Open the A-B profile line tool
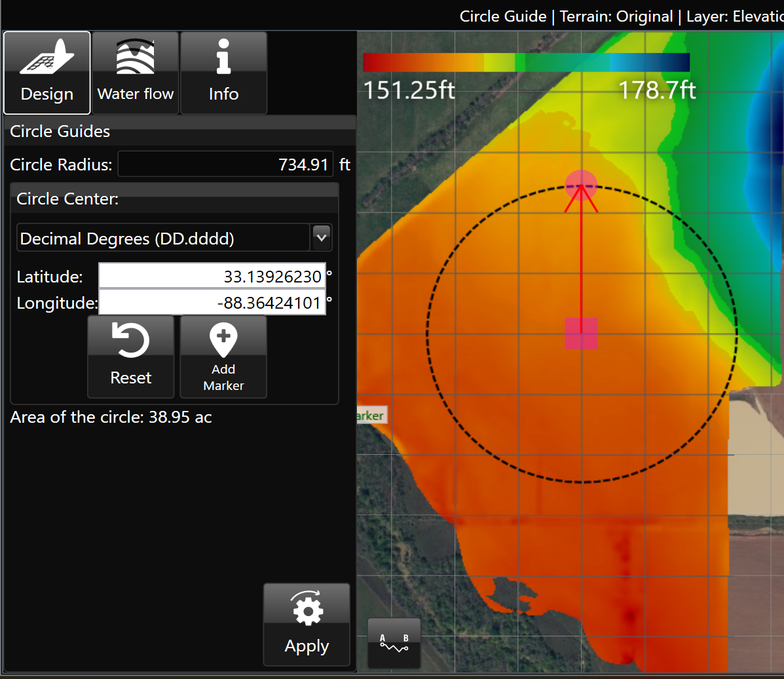Viewport: 784px width, 679px height. (x=394, y=643)
